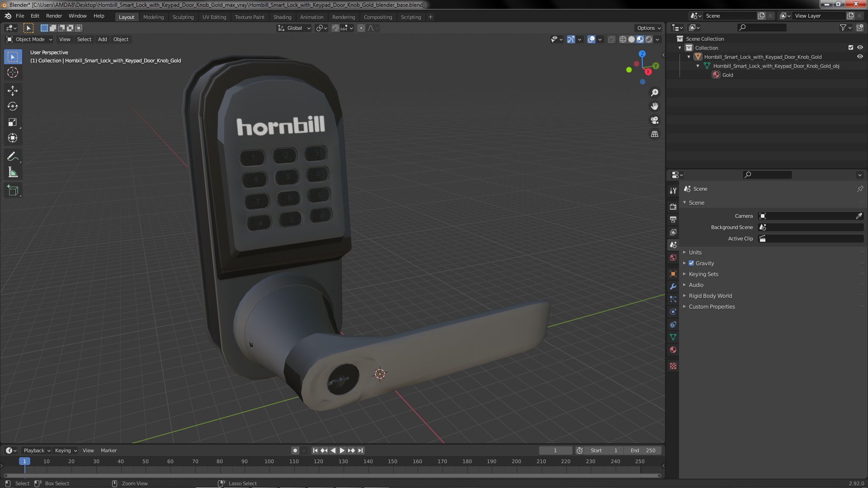Open the Modifier properties tab
868x488 pixels.
[x=673, y=286]
